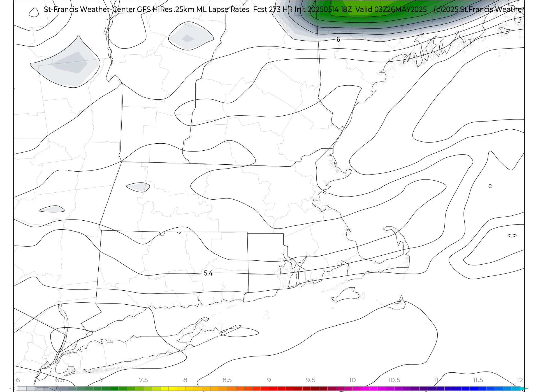Click the bright magenta swatch in the colorbar
The height and width of the screenshot is (392, 538).
click(x=374, y=389)
